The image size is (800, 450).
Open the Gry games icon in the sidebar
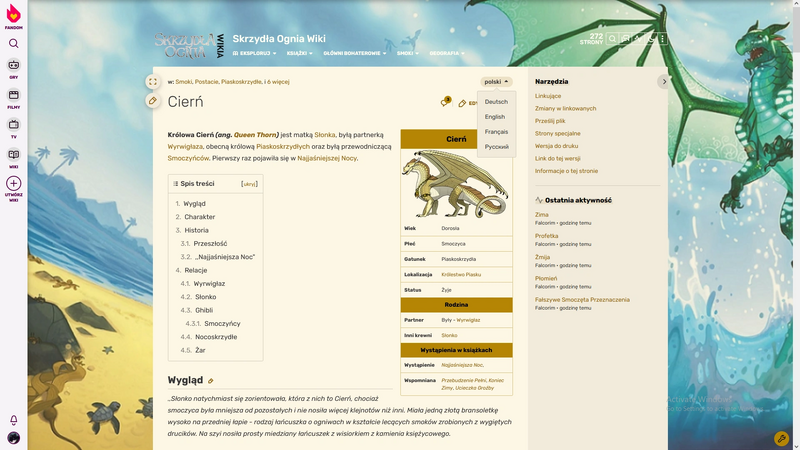(13, 67)
